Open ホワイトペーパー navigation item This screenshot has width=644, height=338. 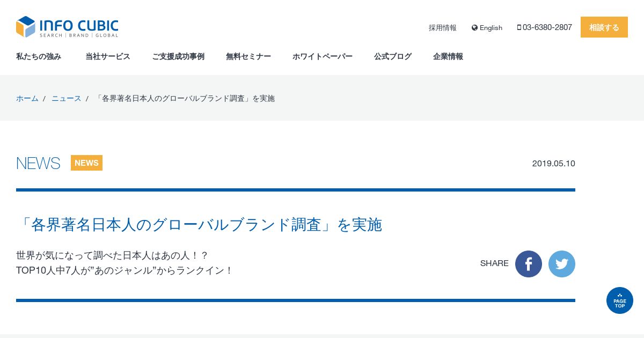click(x=323, y=56)
